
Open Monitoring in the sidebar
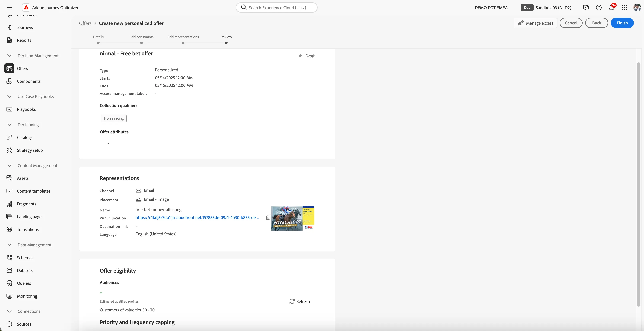pyautogui.click(x=27, y=296)
